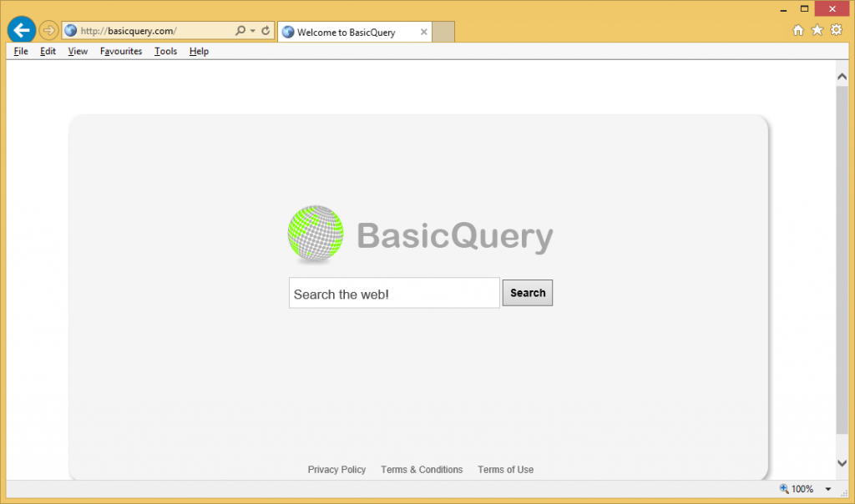The image size is (855, 504).
Task: Click the 100% zoom level control
Action: click(797, 490)
